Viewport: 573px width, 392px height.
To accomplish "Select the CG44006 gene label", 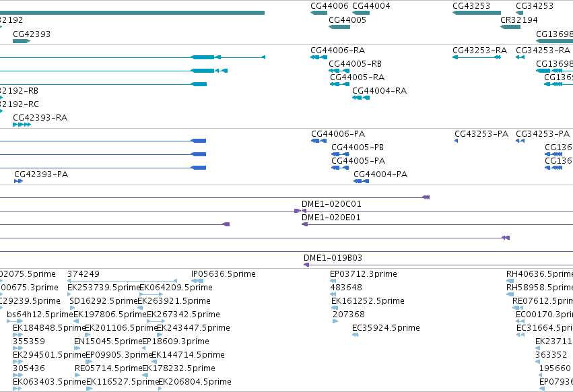I will (329, 6).
